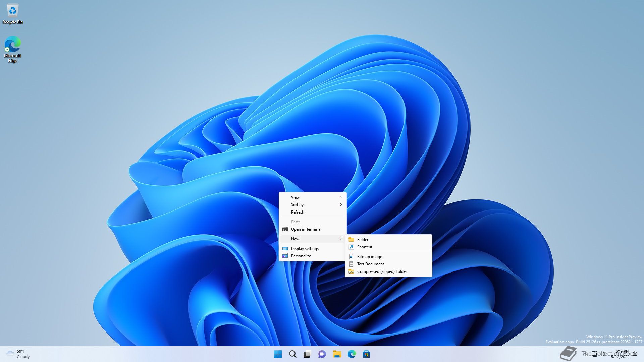Open Task View from the taskbar
Viewport: 644px width, 362px height.
pos(307,354)
